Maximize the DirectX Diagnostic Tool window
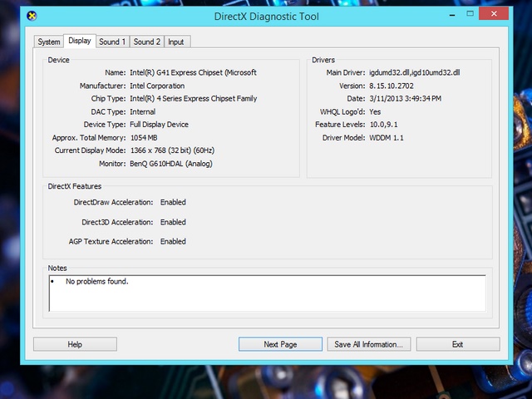The height and width of the screenshot is (399, 532). 470,14
